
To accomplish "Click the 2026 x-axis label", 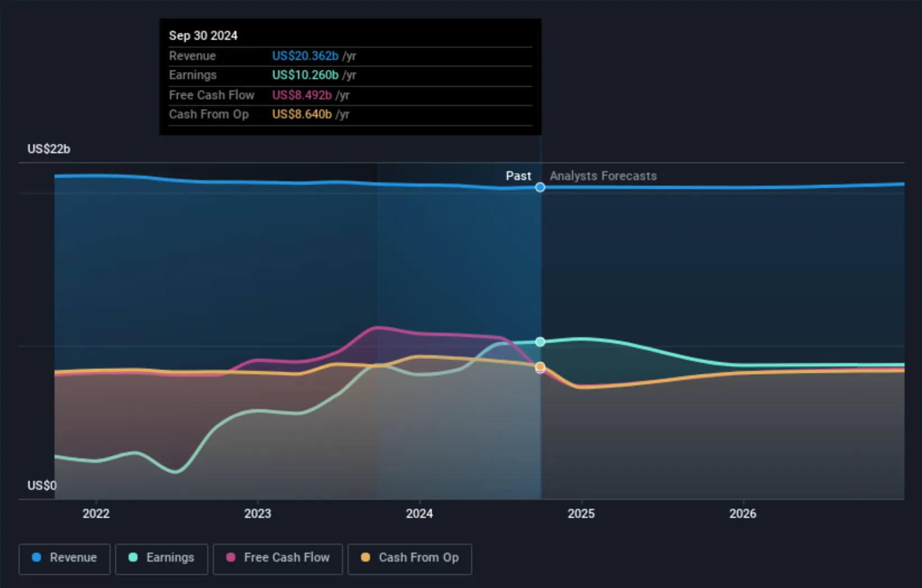I will pos(742,513).
